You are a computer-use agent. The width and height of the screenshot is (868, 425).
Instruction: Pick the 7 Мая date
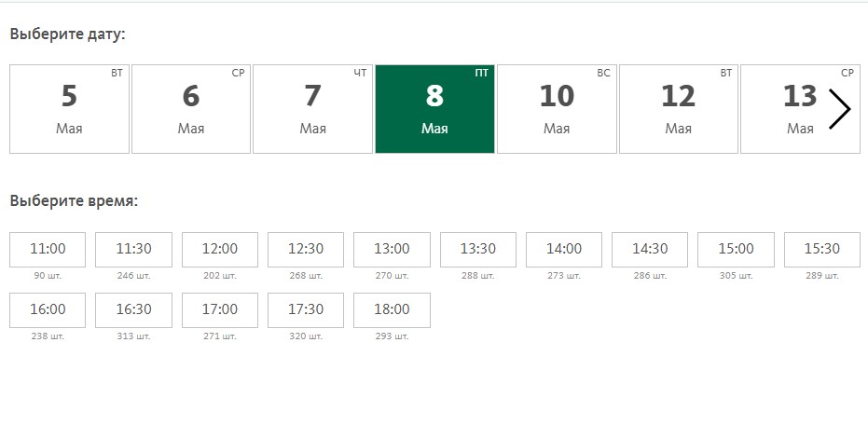point(312,109)
